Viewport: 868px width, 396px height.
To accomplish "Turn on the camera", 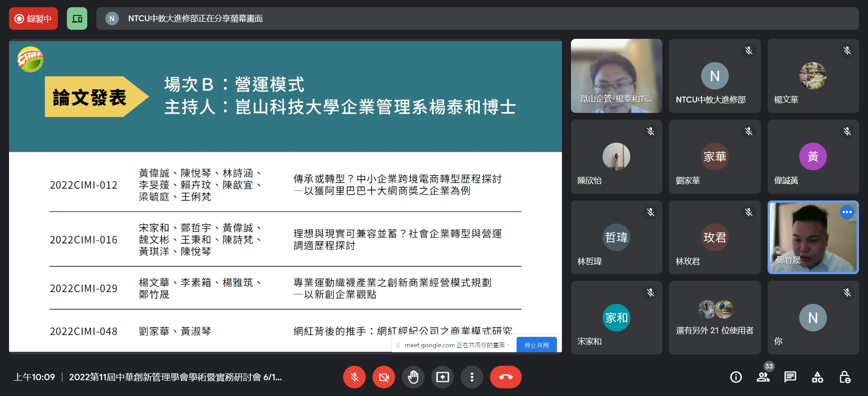I will (384, 377).
